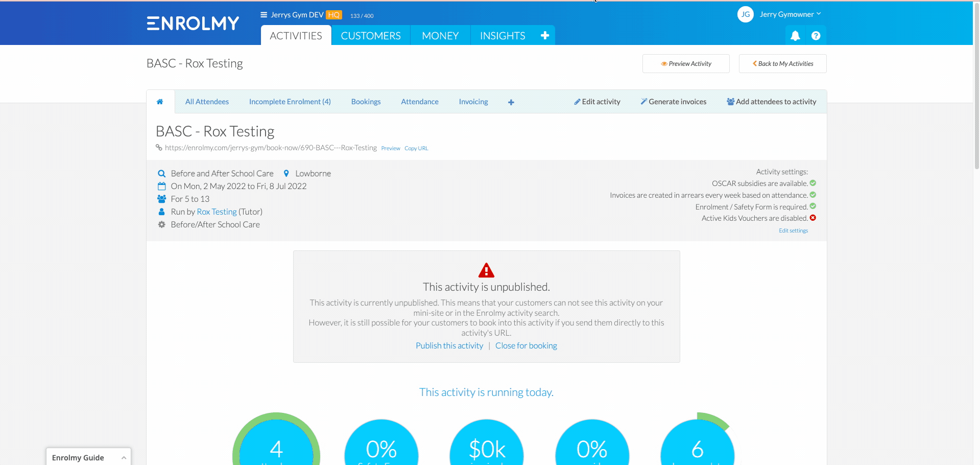Click the small Preview link beside the URL
This screenshot has width=980, height=465.
coord(391,148)
